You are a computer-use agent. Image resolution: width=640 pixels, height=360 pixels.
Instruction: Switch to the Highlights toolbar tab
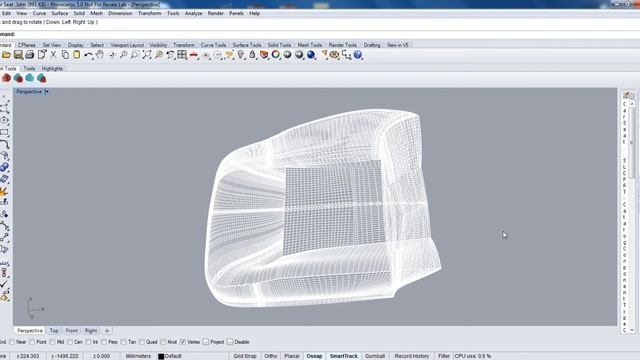pos(52,69)
